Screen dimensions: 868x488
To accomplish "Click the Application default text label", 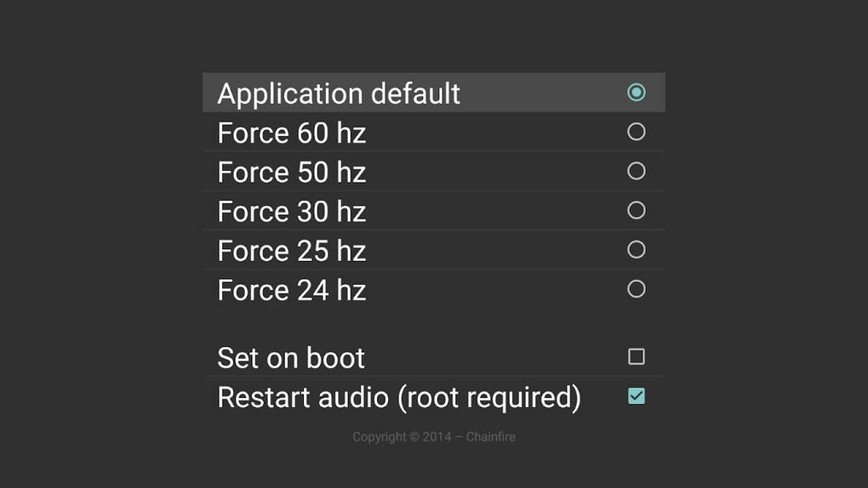I will (338, 94).
